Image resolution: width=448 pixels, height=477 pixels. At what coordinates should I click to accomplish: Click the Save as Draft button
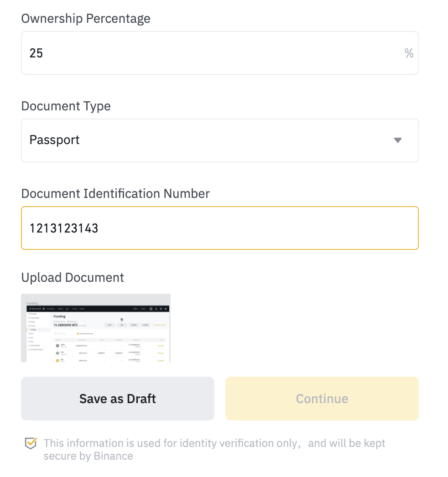pyautogui.click(x=118, y=399)
